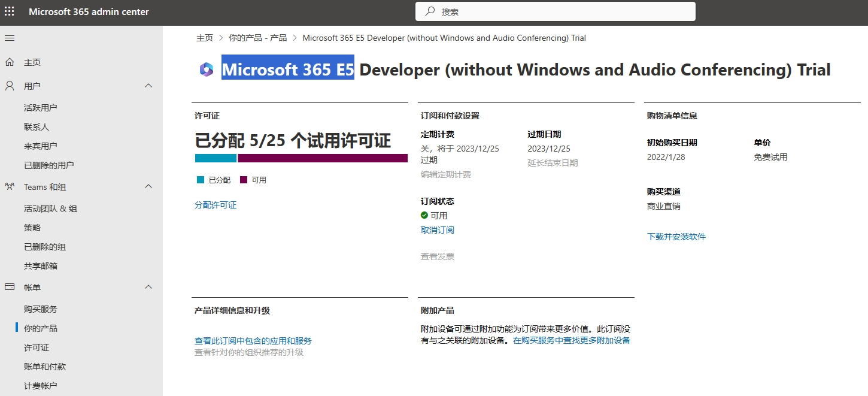Click the highlighted Microsoft 365 E5 title text
Screen dimensions: 868x396
(288, 70)
